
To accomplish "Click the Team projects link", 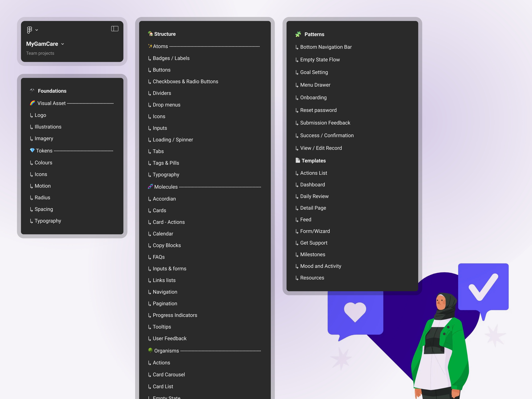I will tap(40, 53).
